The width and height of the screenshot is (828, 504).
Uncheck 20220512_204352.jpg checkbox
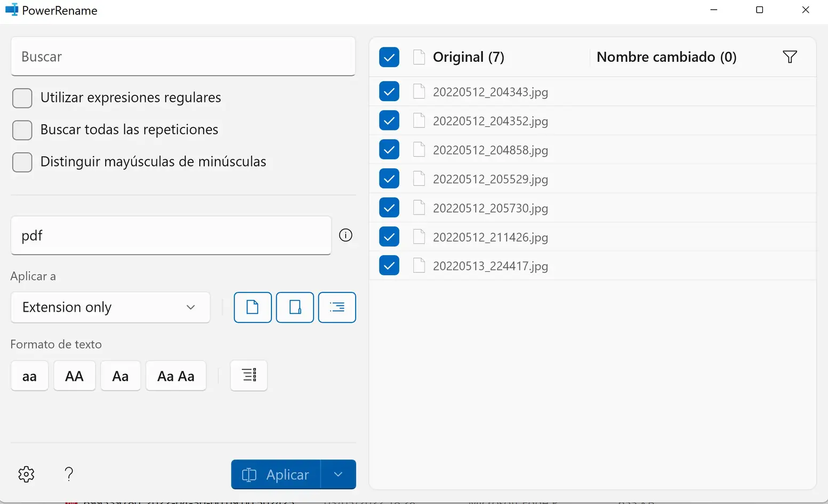click(x=389, y=120)
